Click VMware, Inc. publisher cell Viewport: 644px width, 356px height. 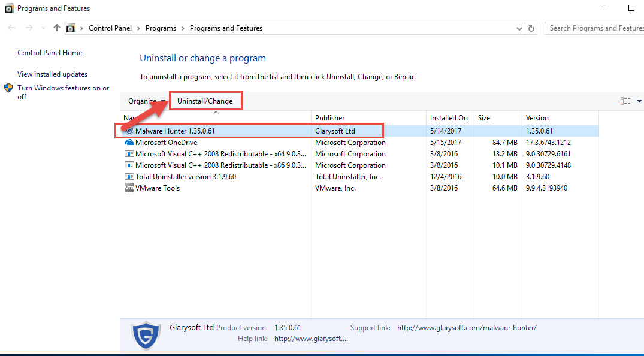pos(335,188)
